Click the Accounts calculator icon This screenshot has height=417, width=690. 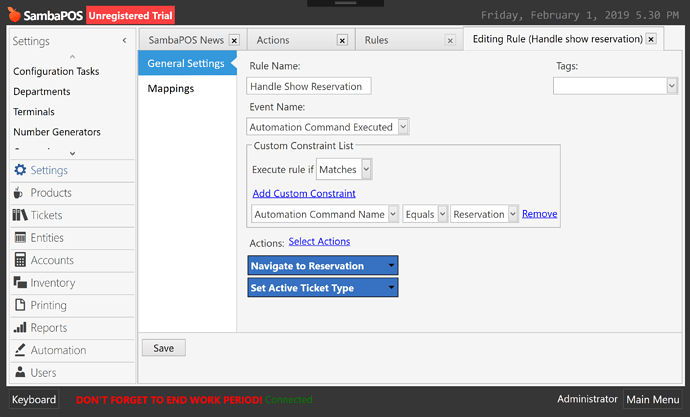pyautogui.click(x=20, y=260)
